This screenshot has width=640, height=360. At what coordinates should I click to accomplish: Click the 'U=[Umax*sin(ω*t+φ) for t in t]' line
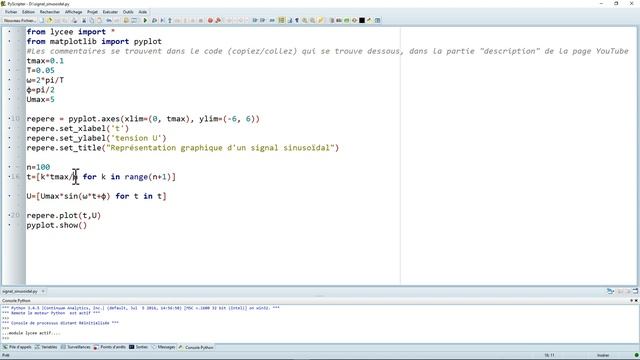[x=96, y=196]
